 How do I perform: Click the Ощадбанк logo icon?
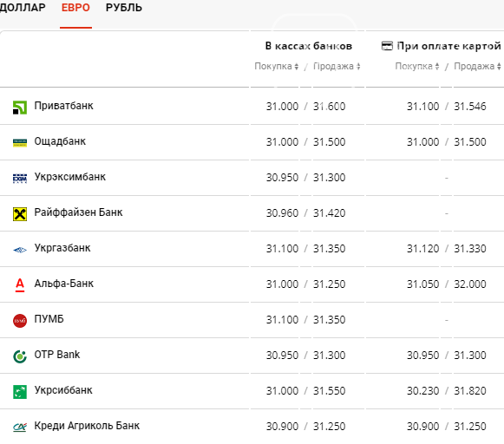click(20, 142)
